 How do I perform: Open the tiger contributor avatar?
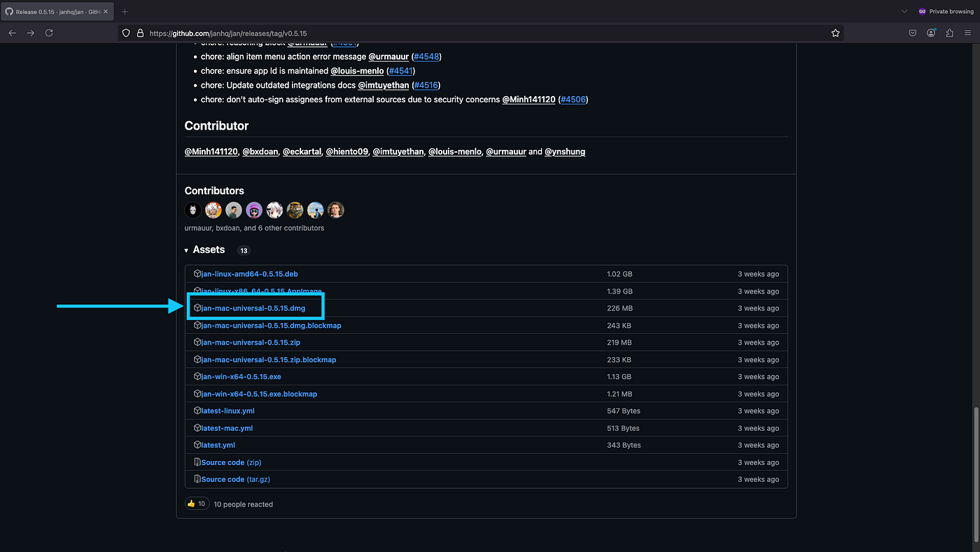point(295,210)
